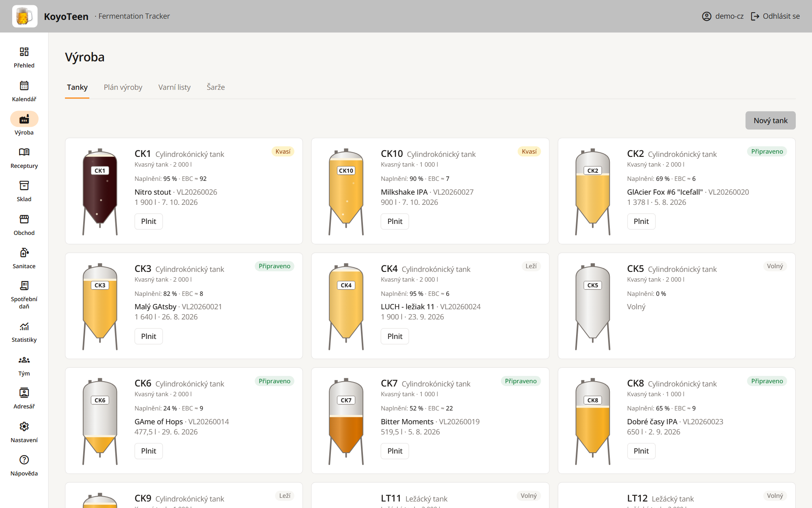Image resolution: width=812 pixels, height=508 pixels.
Task: Open the Kalendář sidebar icon
Action: 24,85
